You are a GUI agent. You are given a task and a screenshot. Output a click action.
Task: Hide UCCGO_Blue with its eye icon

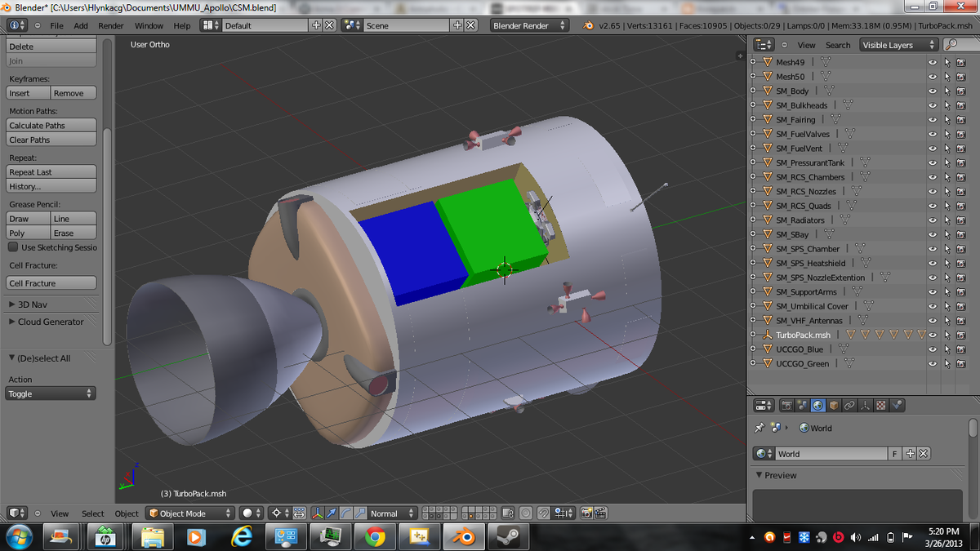(x=933, y=349)
